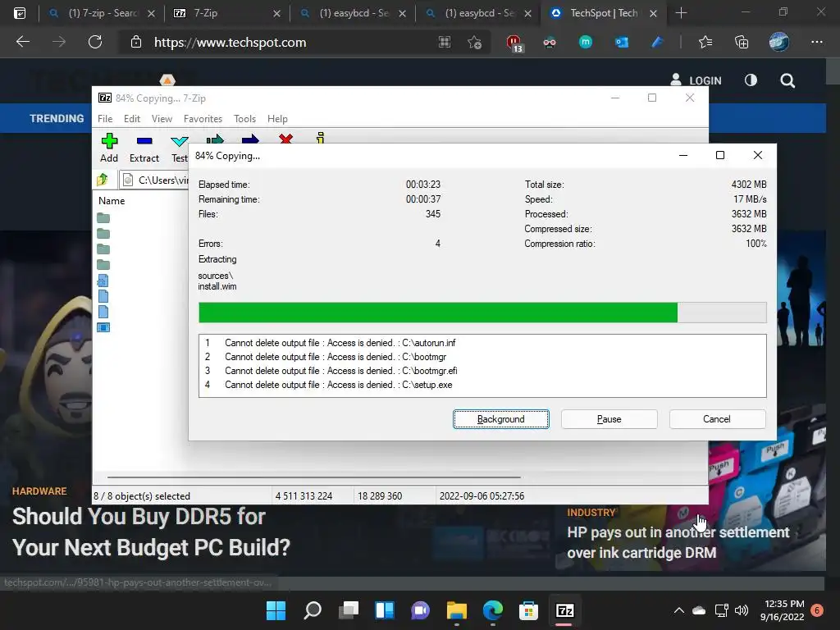Cancel the copying operation
Screen dimensions: 840x630
tap(717, 419)
